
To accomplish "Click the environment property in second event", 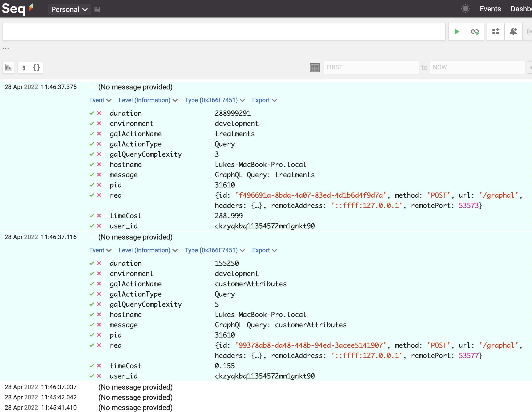I will pyautogui.click(x=132, y=274).
